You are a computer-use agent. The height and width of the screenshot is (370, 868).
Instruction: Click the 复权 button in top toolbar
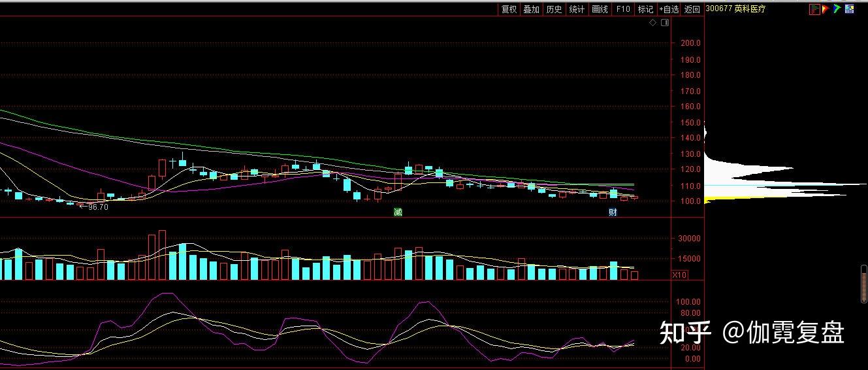[509, 9]
